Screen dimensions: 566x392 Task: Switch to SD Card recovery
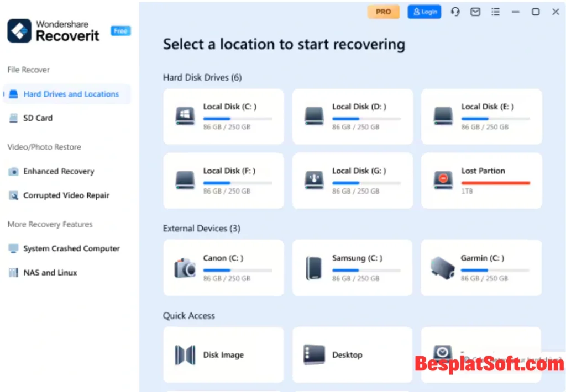38,118
